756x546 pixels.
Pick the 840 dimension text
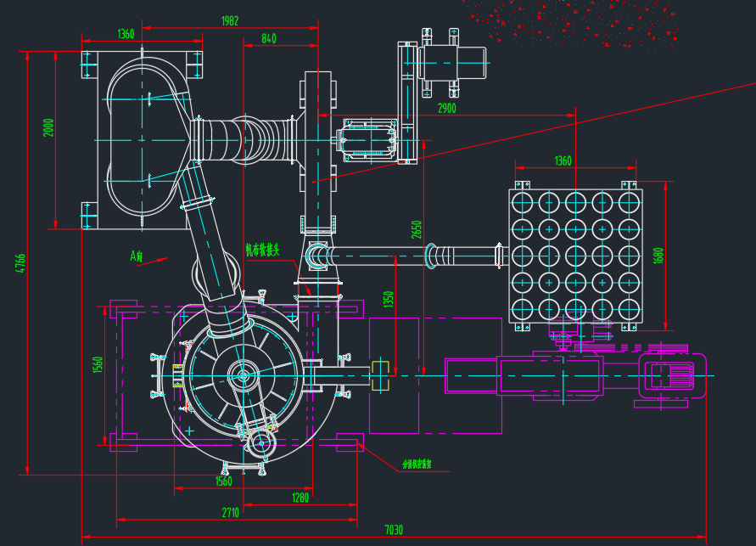[269, 38]
